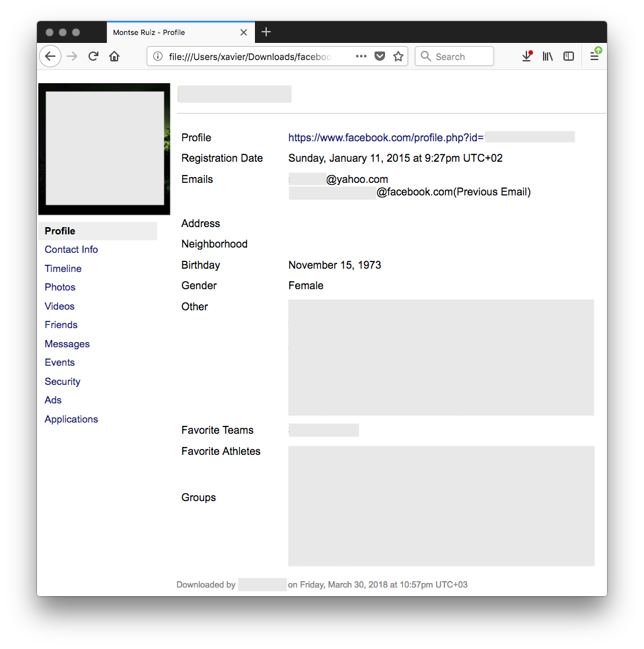Viewport: 644px width, 649px height.
Task: Open the Security section
Action: point(62,381)
